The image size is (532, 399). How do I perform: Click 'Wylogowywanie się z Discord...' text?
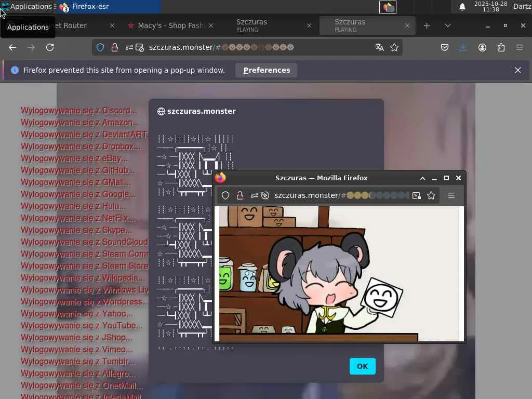79,111
